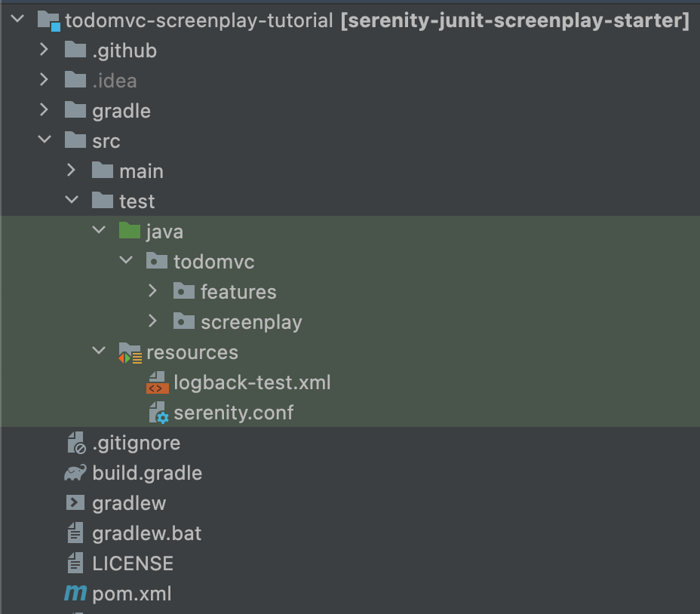Expand the .github folder
Viewport: 700px width, 614px height.
45,51
